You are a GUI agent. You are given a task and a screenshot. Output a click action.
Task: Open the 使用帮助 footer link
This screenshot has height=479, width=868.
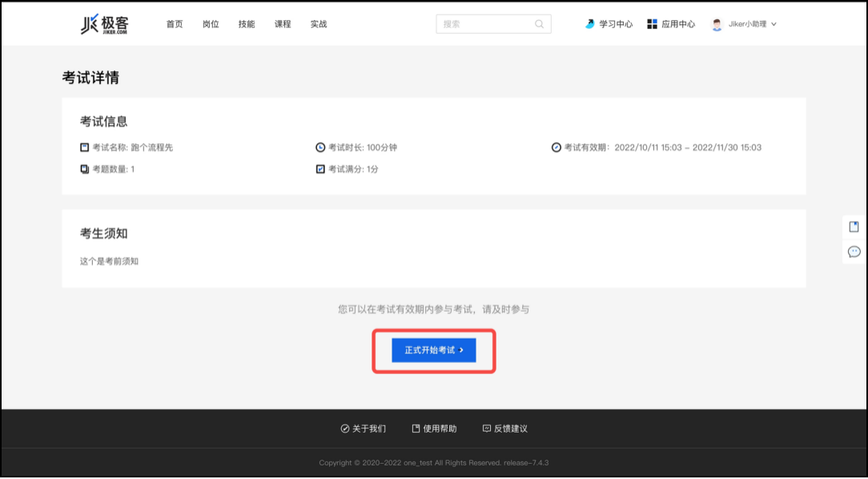440,429
